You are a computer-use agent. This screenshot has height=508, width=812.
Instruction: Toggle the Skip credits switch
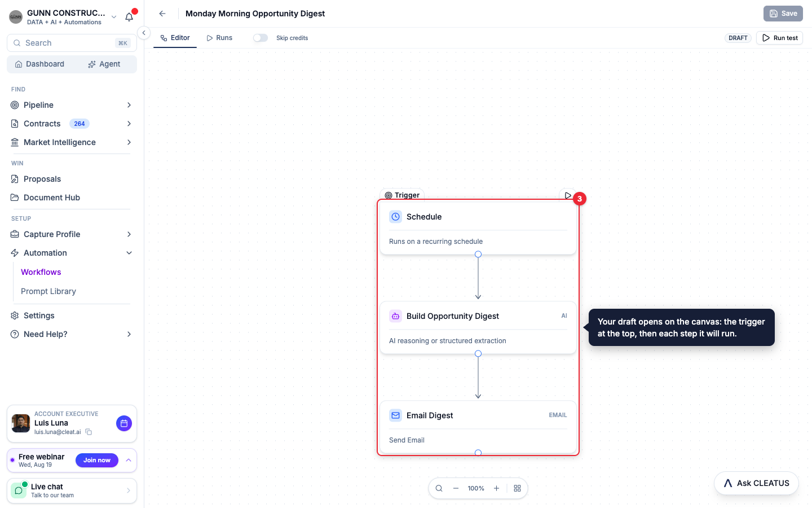(x=261, y=38)
